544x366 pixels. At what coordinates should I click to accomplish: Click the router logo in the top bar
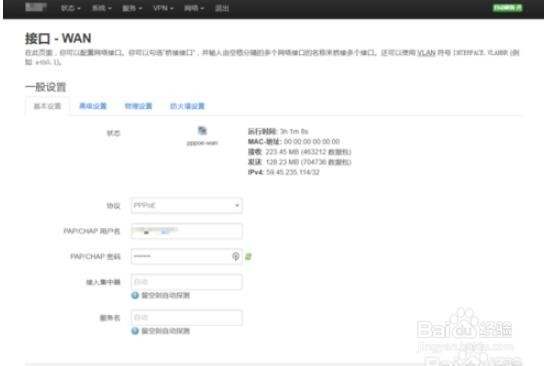(36, 7)
